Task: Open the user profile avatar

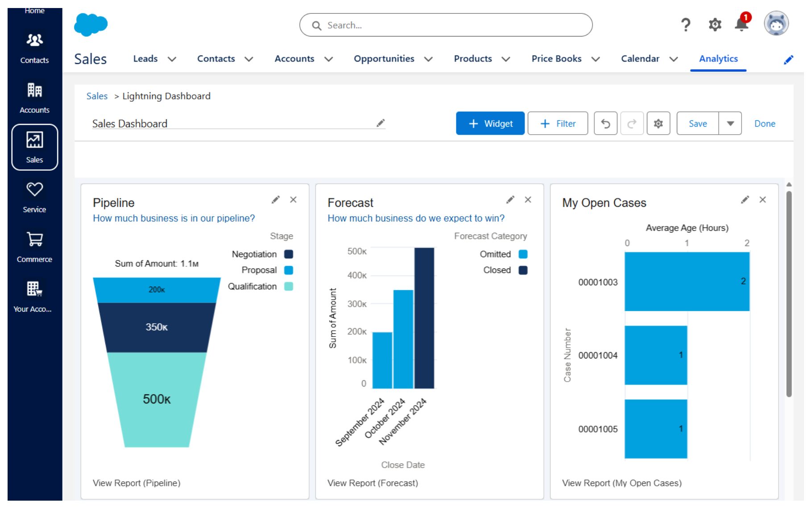Action: [x=776, y=24]
